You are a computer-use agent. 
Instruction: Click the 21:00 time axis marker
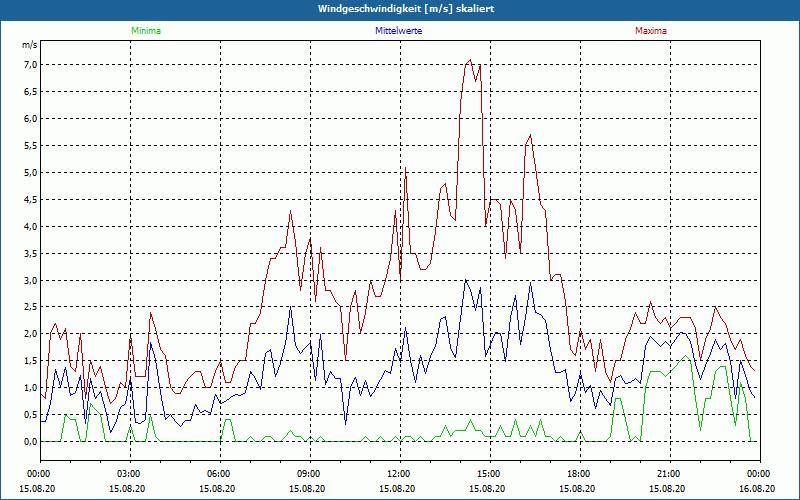point(668,474)
